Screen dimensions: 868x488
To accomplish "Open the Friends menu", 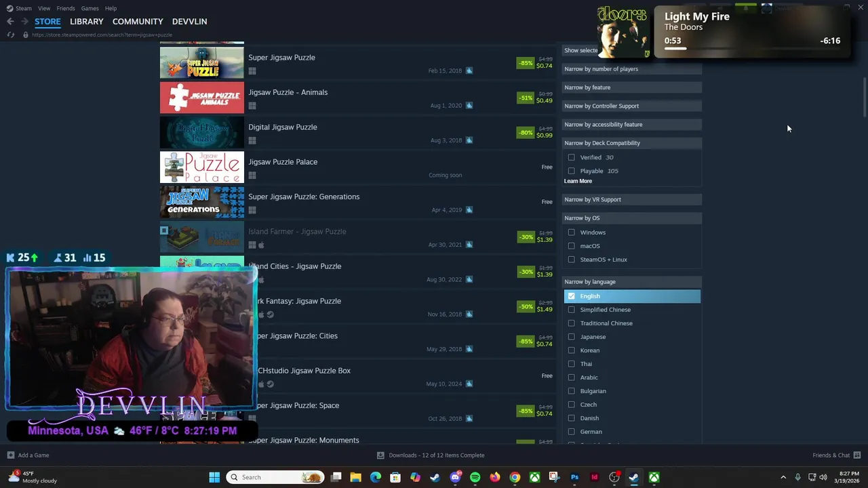I will tap(66, 8).
